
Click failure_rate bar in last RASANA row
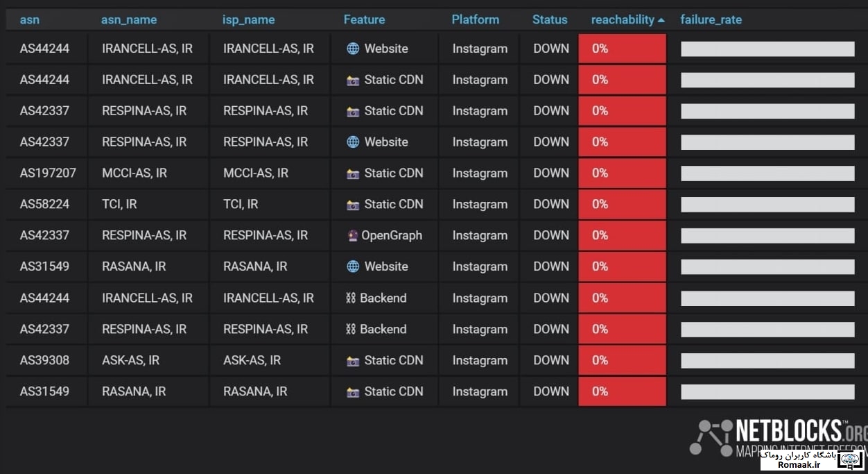coord(767,391)
